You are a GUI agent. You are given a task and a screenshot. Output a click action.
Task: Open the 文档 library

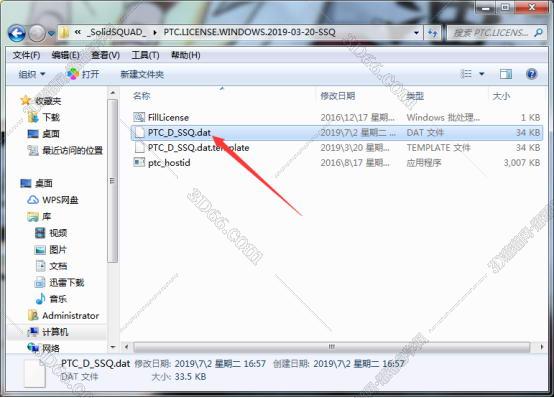[58, 266]
